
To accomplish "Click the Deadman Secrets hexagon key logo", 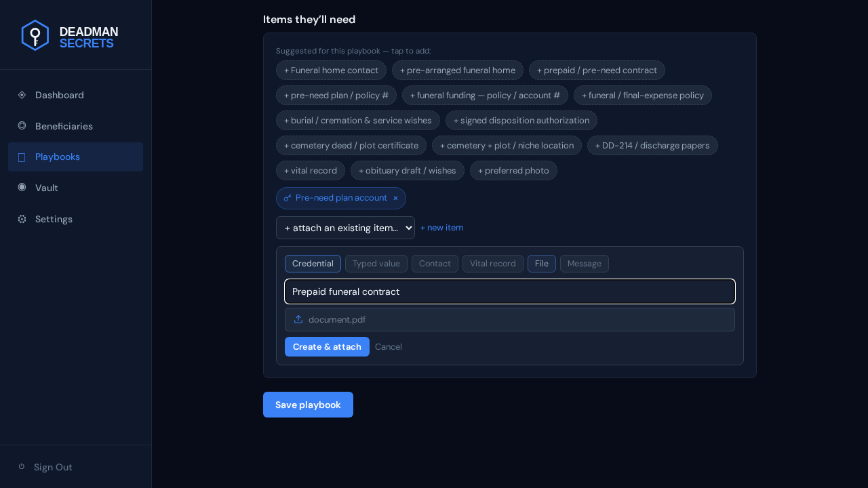I will [x=35, y=35].
